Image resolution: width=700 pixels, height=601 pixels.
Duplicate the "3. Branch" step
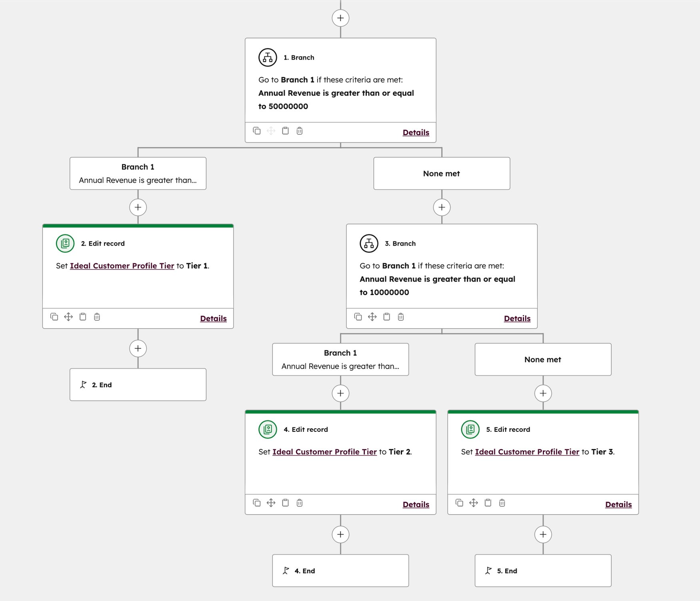coord(358,317)
